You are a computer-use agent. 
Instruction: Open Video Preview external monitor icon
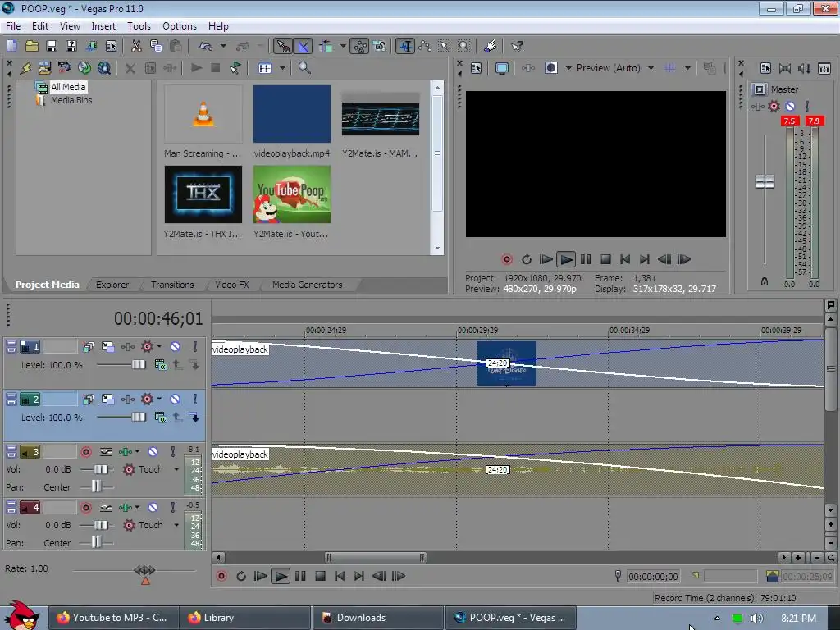click(502, 68)
